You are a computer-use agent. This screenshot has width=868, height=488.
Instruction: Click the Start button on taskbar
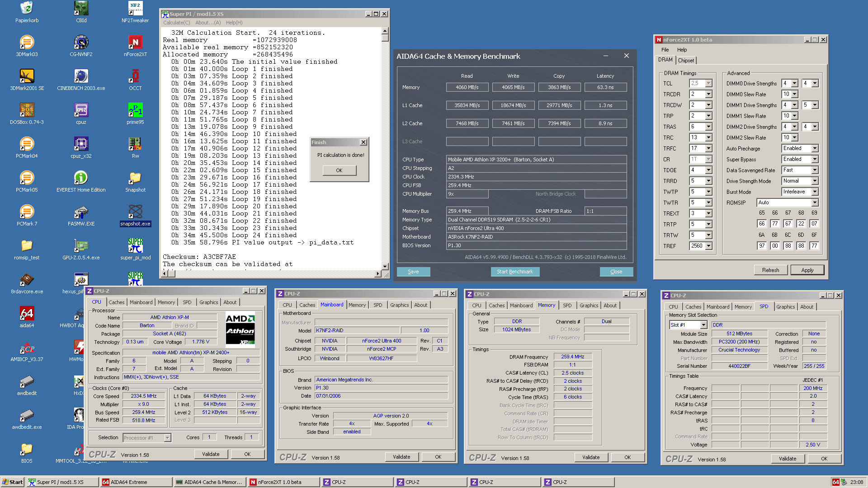point(13,482)
